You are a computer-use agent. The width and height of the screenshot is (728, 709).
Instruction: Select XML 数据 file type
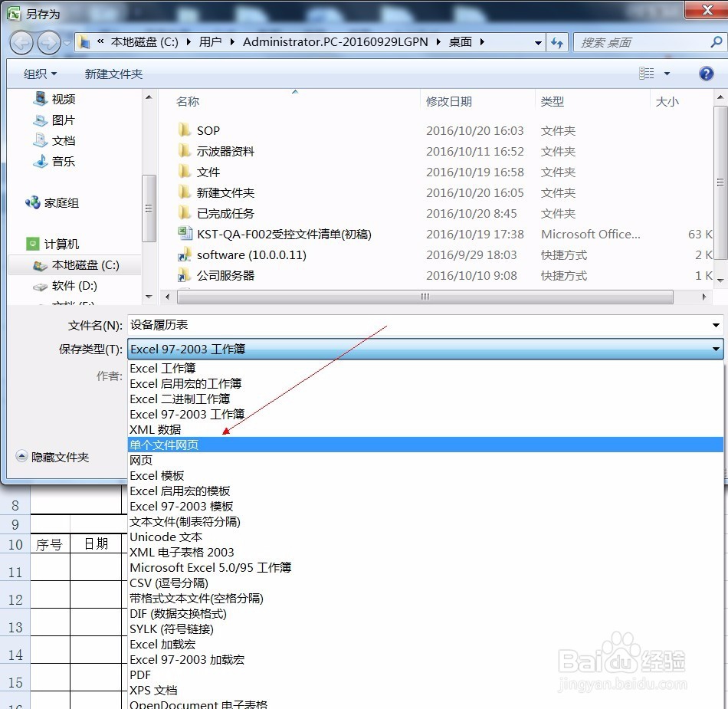point(425,429)
